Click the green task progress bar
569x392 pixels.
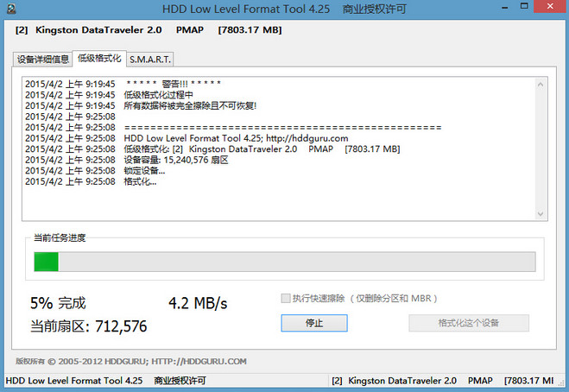(285, 262)
